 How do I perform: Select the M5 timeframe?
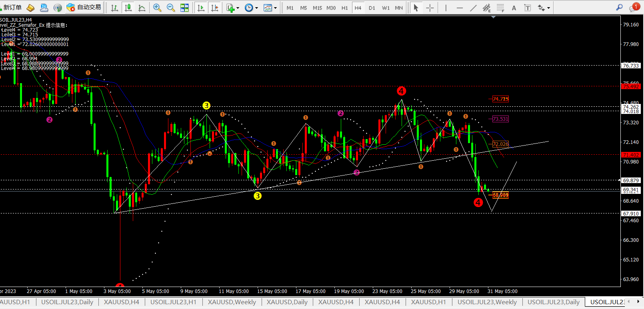tap(304, 8)
